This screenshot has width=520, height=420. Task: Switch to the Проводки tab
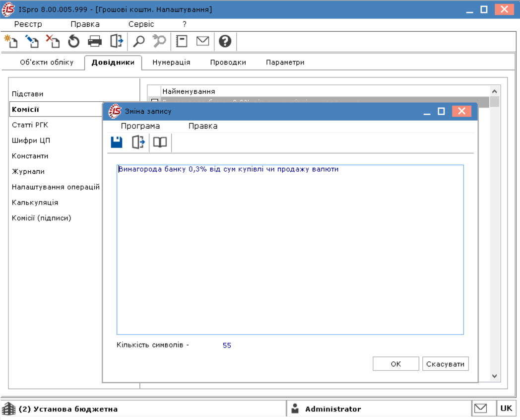pyautogui.click(x=228, y=63)
